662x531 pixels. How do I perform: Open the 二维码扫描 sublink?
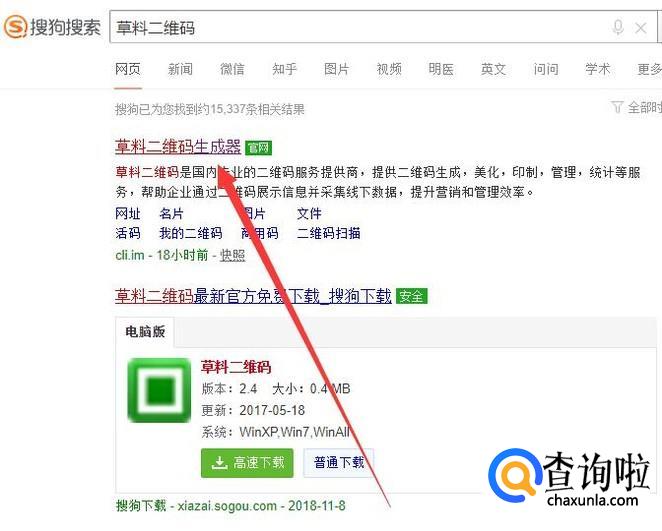[x=328, y=233]
